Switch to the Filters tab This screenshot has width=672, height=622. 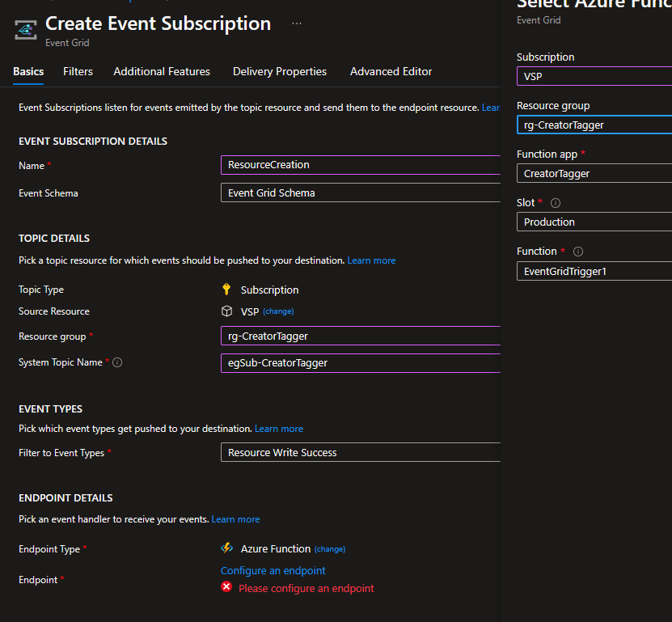tap(78, 71)
